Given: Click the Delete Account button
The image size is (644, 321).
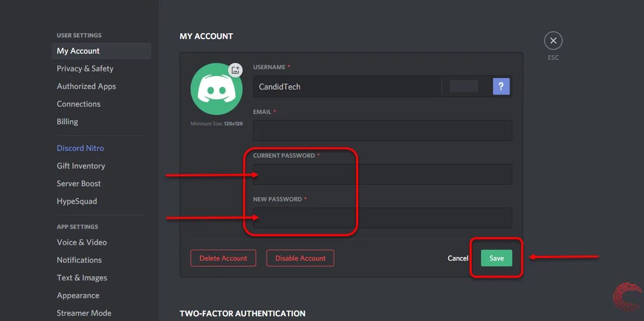Looking at the screenshot, I should (223, 258).
